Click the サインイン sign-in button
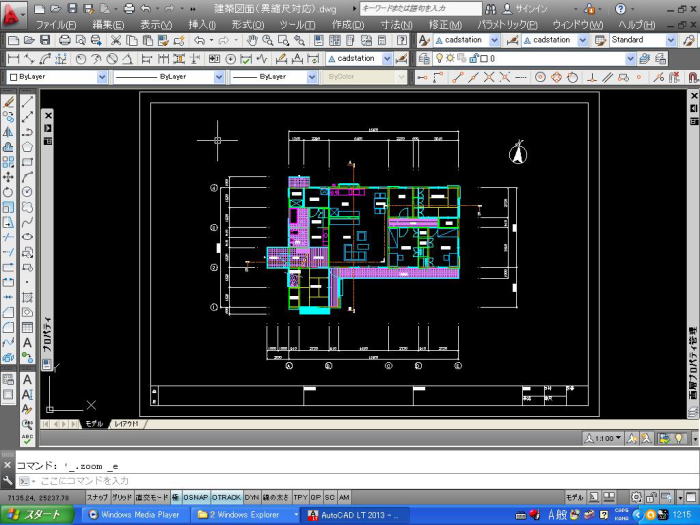The height and width of the screenshot is (525, 700). [525, 9]
